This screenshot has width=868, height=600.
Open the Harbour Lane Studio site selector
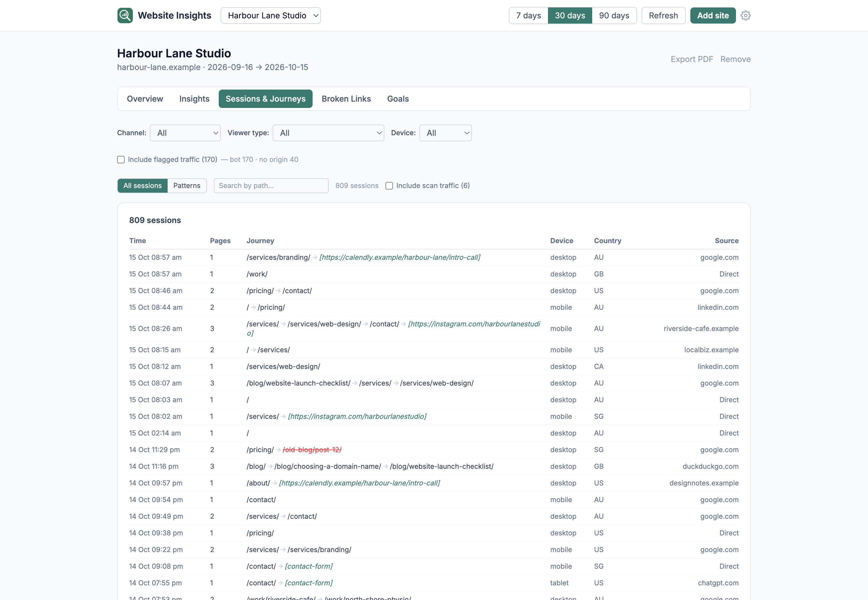(x=270, y=16)
